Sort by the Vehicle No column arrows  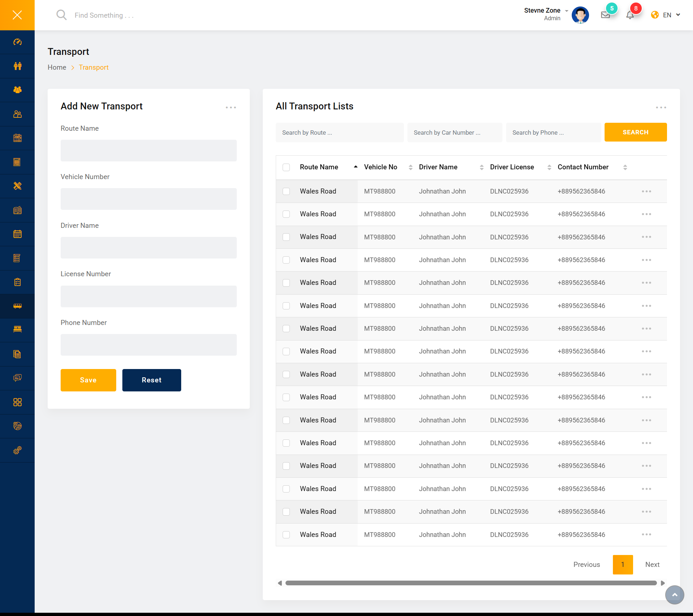point(410,167)
